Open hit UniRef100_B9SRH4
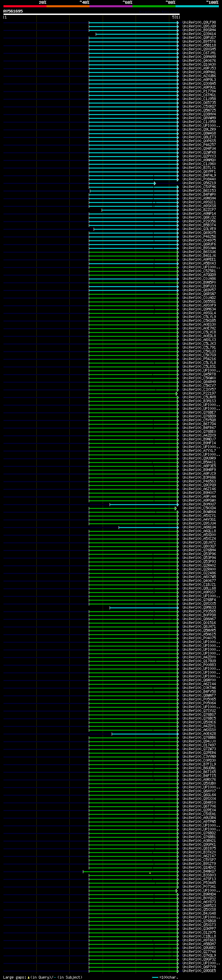 pos(199,30)
